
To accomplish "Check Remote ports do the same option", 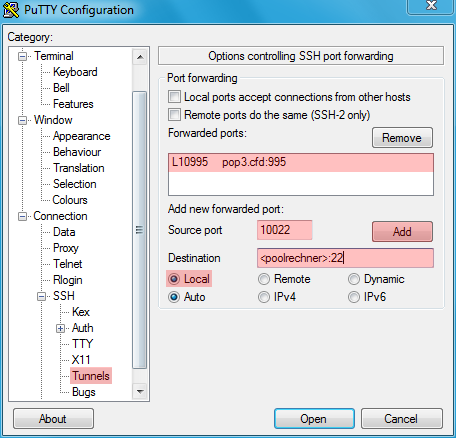I will point(174,115).
